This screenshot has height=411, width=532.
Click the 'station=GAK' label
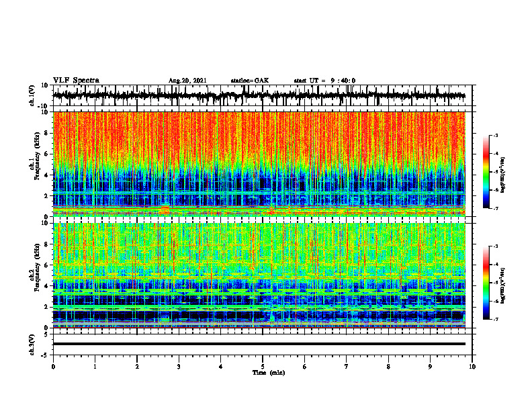(x=250, y=81)
